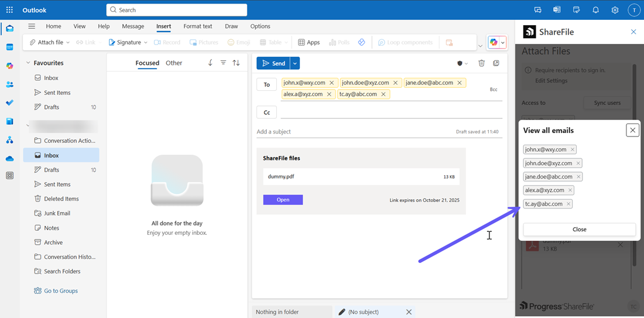The width and height of the screenshot is (644, 318).
Task: Click the Open button for ShareFile files
Action: 283,200
